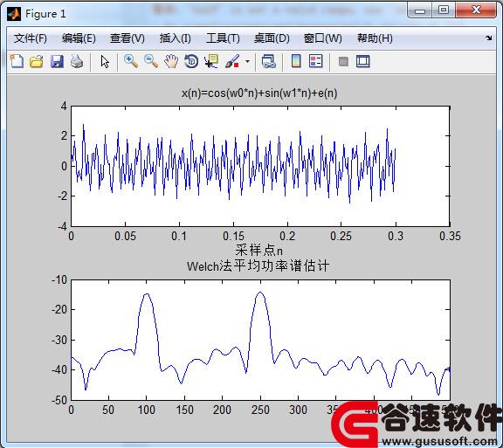
Task: Print the figure using the printer icon
Action: click(77, 61)
